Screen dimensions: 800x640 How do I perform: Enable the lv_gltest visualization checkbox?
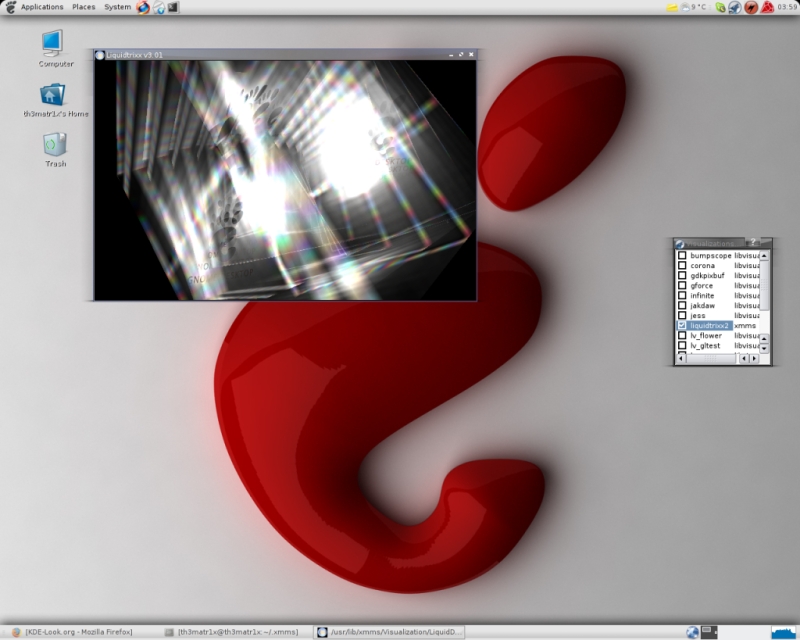pos(682,346)
